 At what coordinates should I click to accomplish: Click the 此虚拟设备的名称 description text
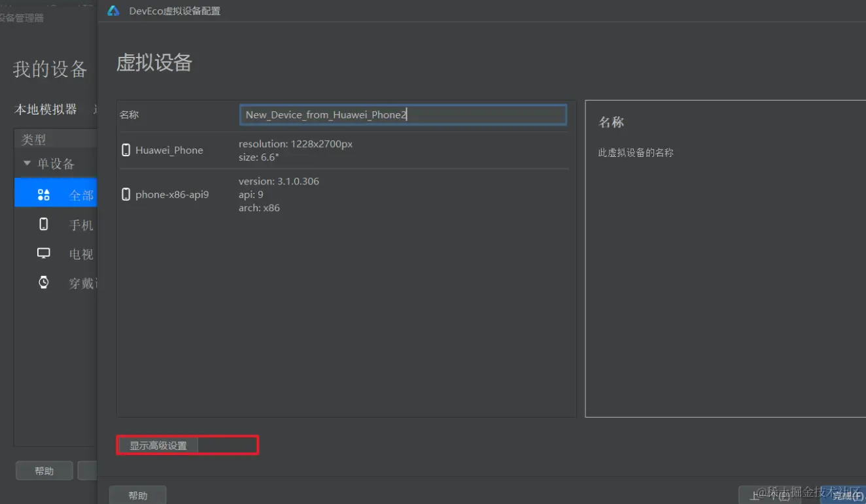coord(636,152)
